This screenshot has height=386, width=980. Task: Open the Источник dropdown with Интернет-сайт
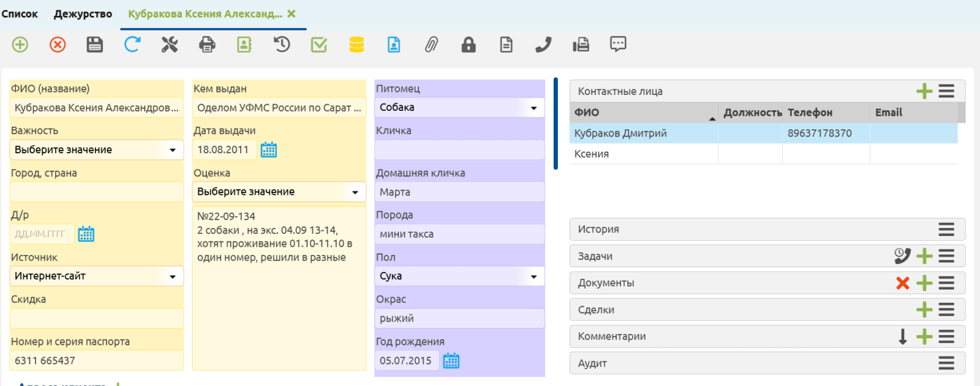click(x=96, y=276)
